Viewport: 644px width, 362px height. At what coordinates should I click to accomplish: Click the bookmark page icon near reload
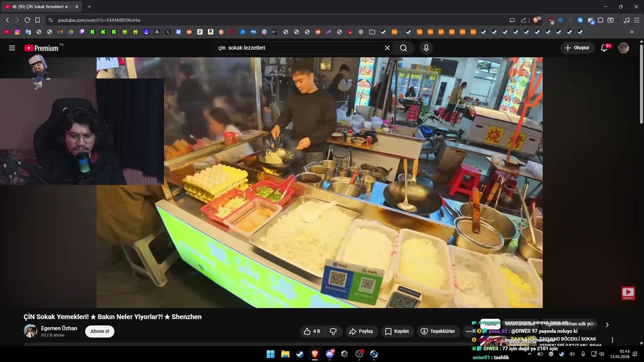click(x=37, y=20)
